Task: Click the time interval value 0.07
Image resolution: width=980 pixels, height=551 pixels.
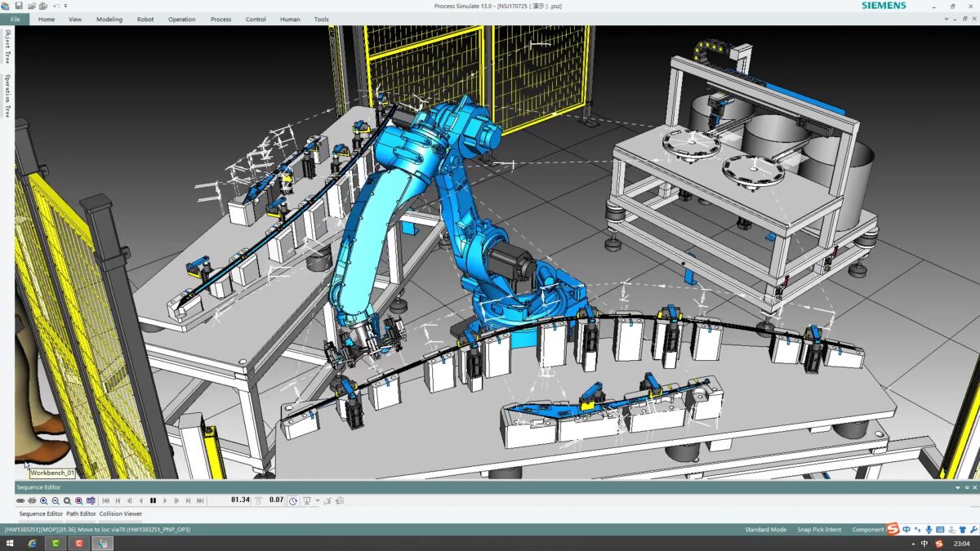Action: pyautogui.click(x=276, y=500)
